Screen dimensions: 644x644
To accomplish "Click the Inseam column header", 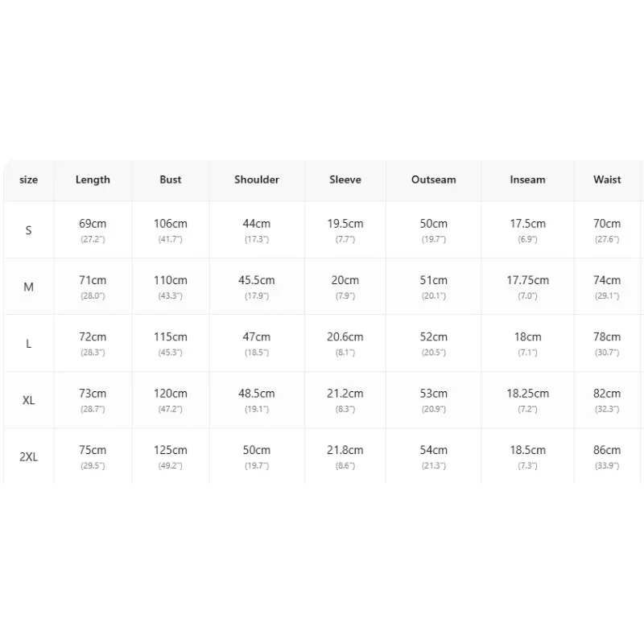I will click(528, 180).
